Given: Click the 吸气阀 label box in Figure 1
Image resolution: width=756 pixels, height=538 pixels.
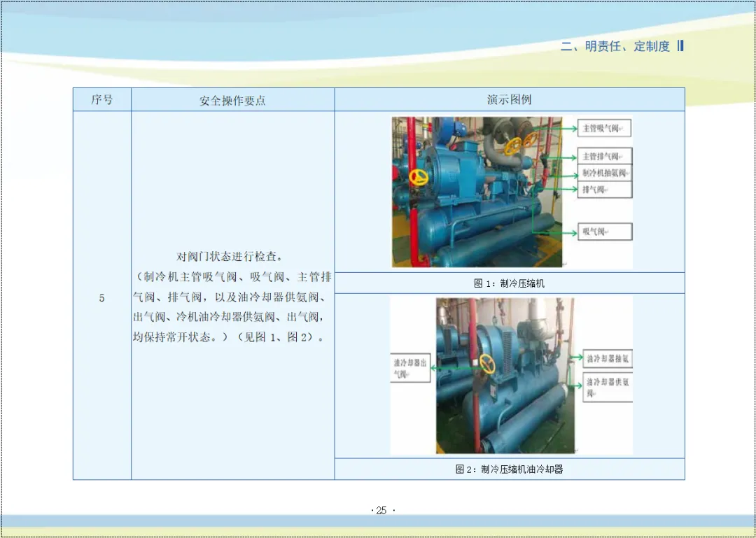Looking at the screenshot, I should point(605,232).
